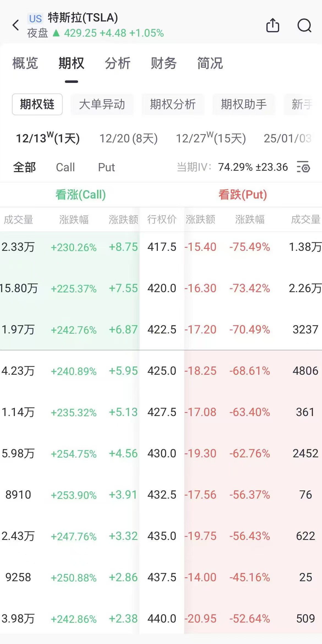Open the 财务 tab

tap(164, 63)
